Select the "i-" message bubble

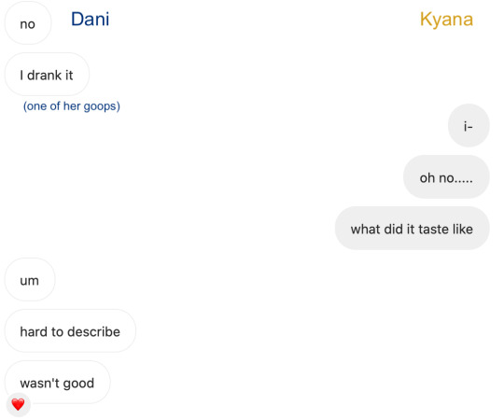point(469,125)
